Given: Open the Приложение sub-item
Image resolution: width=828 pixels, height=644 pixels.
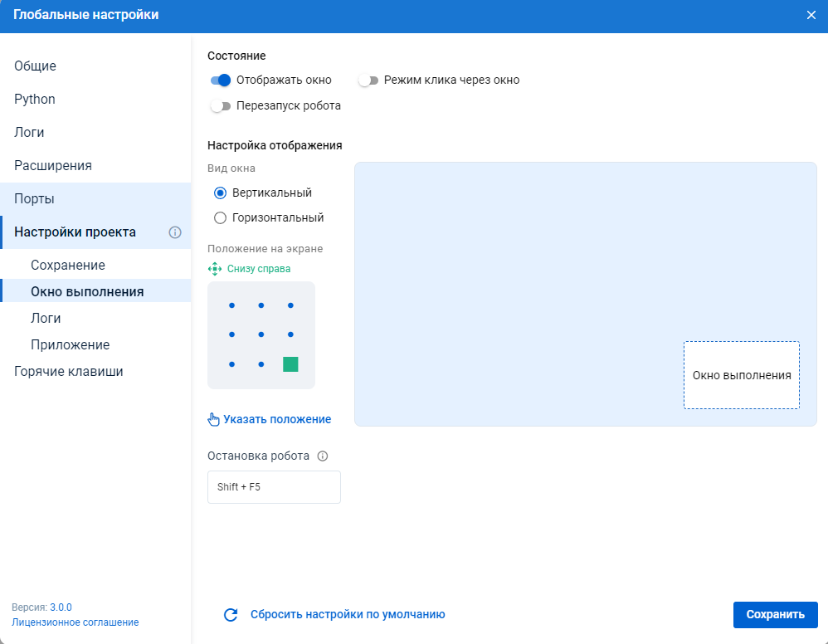Looking at the screenshot, I should (x=71, y=345).
